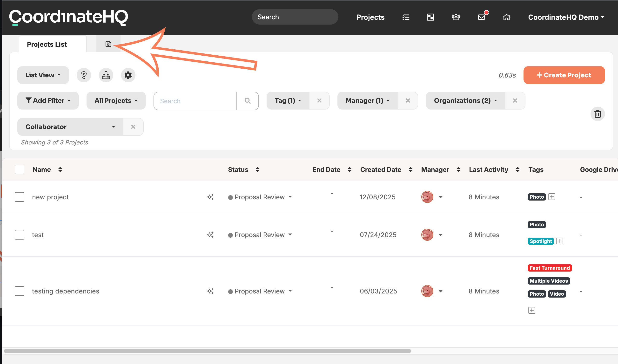Focus the projects filter Search field

point(195,101)
